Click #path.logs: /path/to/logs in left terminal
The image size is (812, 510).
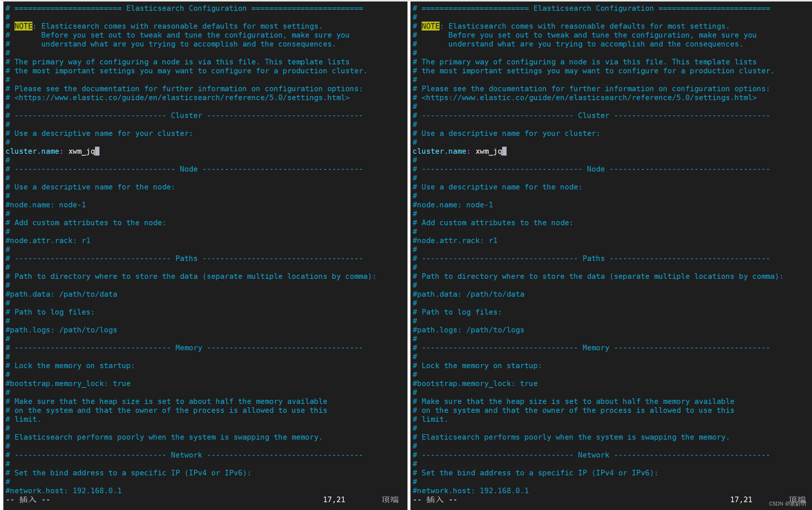61,330
